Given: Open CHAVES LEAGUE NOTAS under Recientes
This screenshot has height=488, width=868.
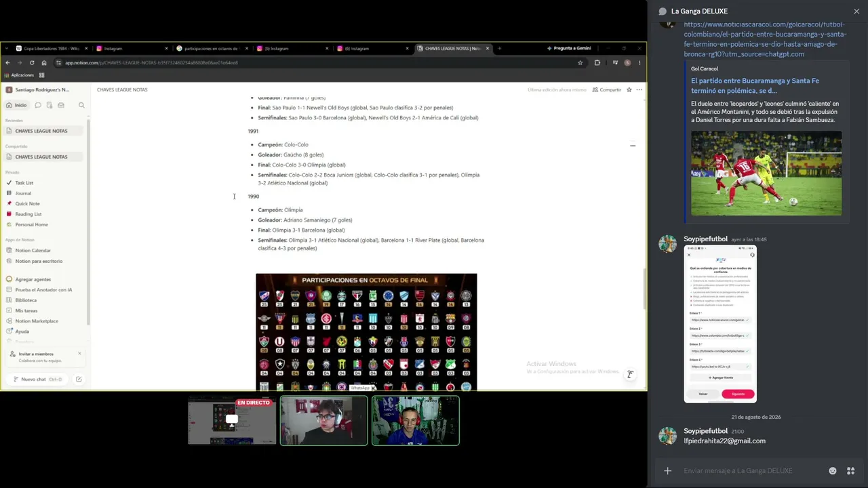Looking at the screenshot, I should [x=42, y=131].
